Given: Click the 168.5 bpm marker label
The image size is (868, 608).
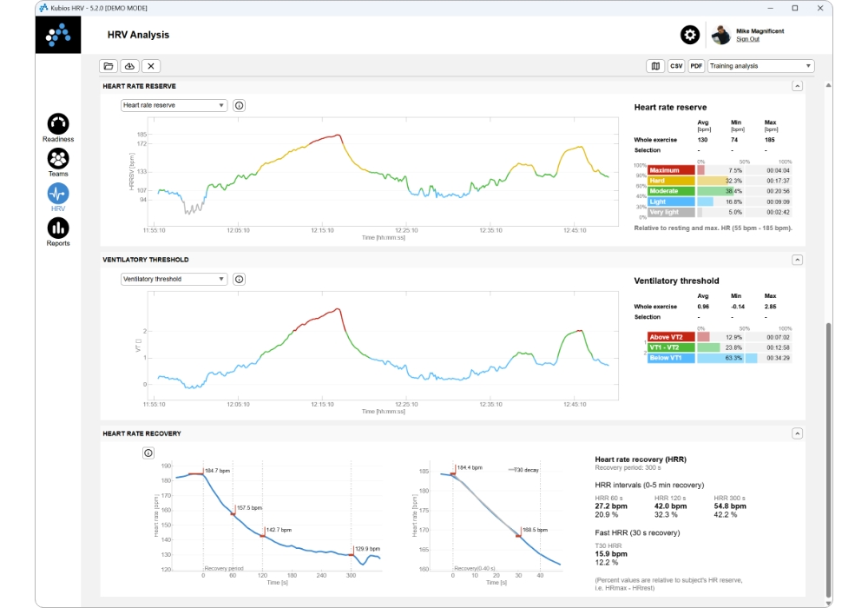Looking at the screenshot, I should [536, 530].
